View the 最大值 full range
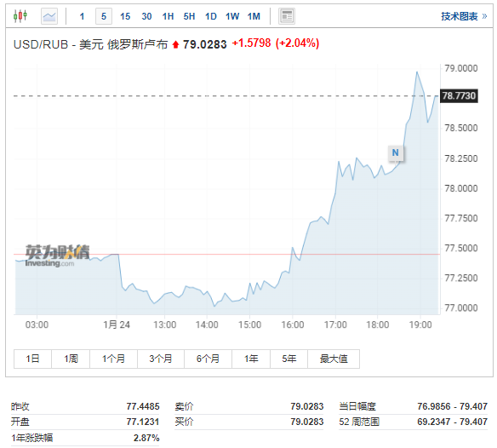The image size is (497, 448). coord(334,359)
